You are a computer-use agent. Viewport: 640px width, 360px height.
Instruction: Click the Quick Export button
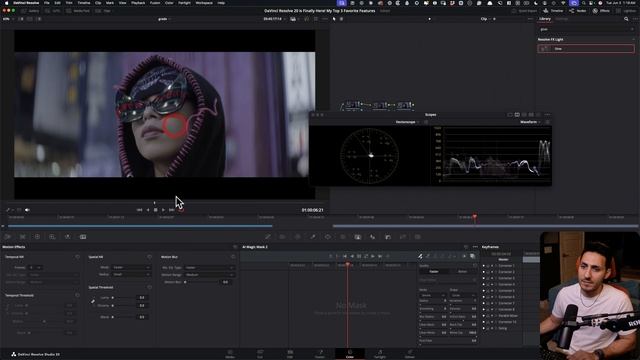point(524,11)
